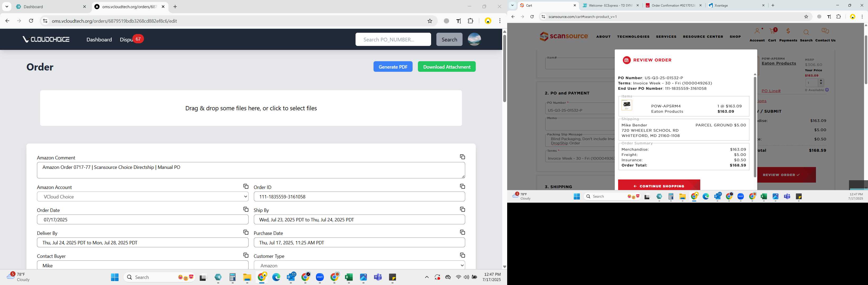This screenshot has width=868, height=285.
Task: Open Calculator in taskbar under ScanSource window
Action: [x=670, y=197]
